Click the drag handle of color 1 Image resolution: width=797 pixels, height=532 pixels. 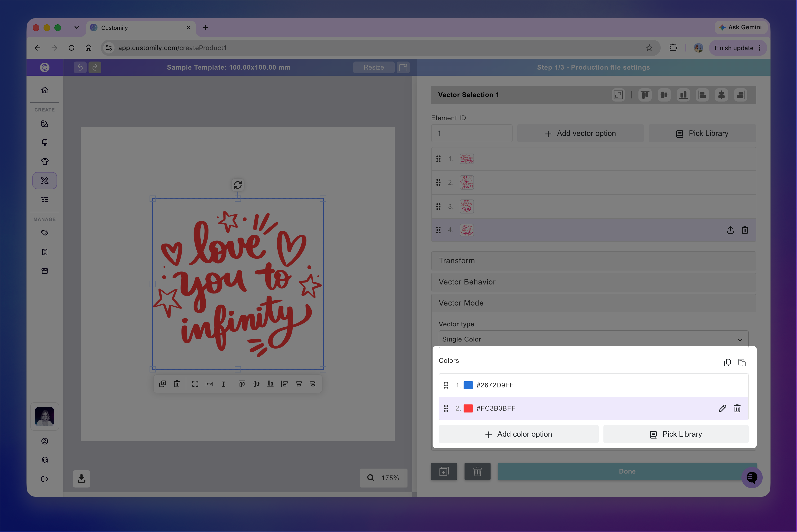click(x=446, y=385)
